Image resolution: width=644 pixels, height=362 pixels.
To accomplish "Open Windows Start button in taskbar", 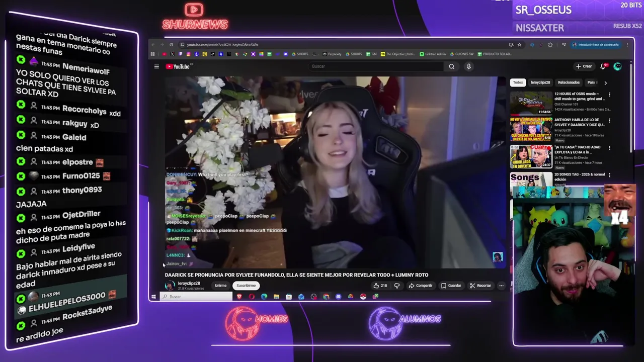I will [x=153, y=297].
